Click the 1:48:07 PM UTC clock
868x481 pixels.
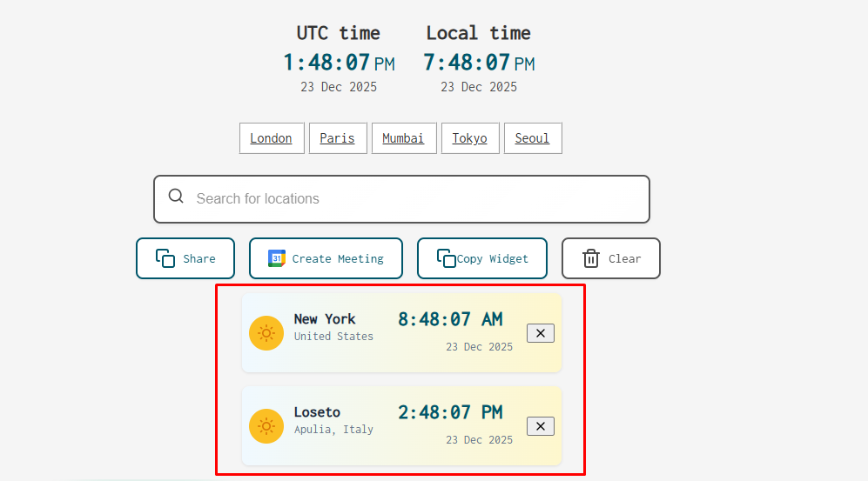339,63
